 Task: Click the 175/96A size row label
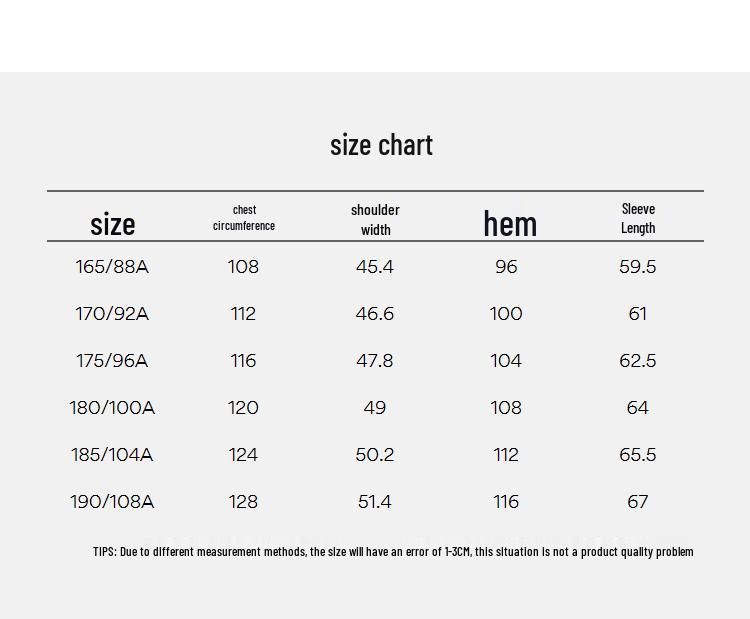[x=112, y=361]
